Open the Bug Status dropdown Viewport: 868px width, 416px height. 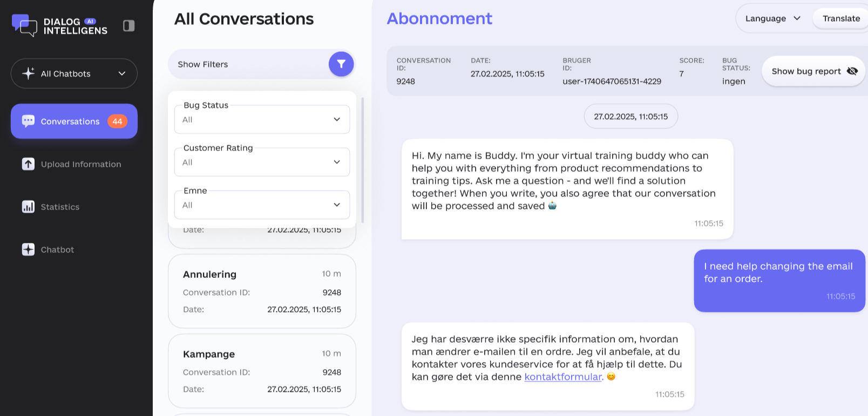(x=262, y=119)
